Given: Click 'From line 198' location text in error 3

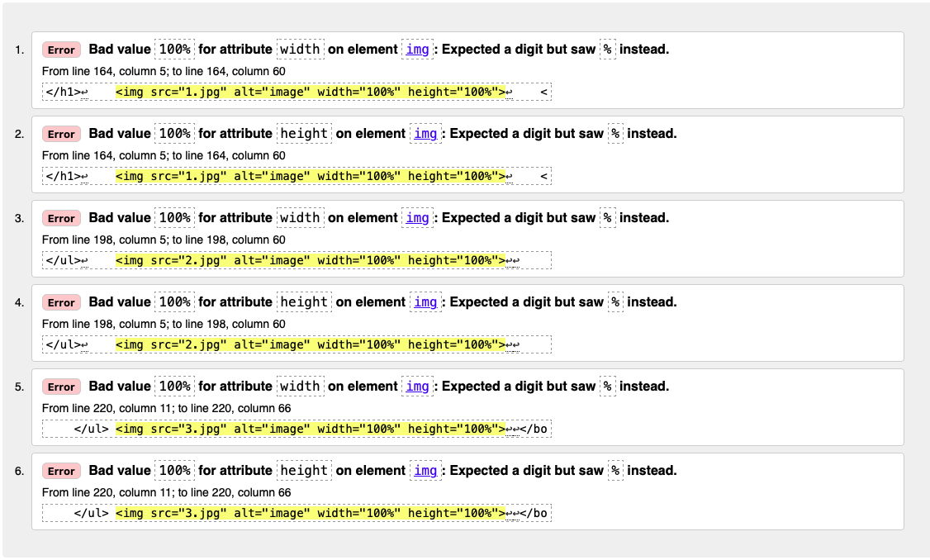Looking at the screenshot, I should 164,240.
